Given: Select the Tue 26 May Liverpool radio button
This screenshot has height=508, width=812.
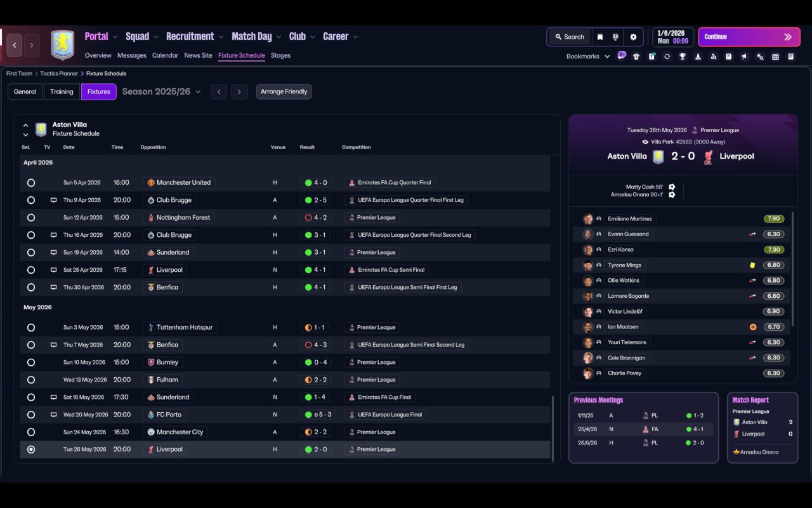Looking at the screenshot, I should [x=31, y=450].
